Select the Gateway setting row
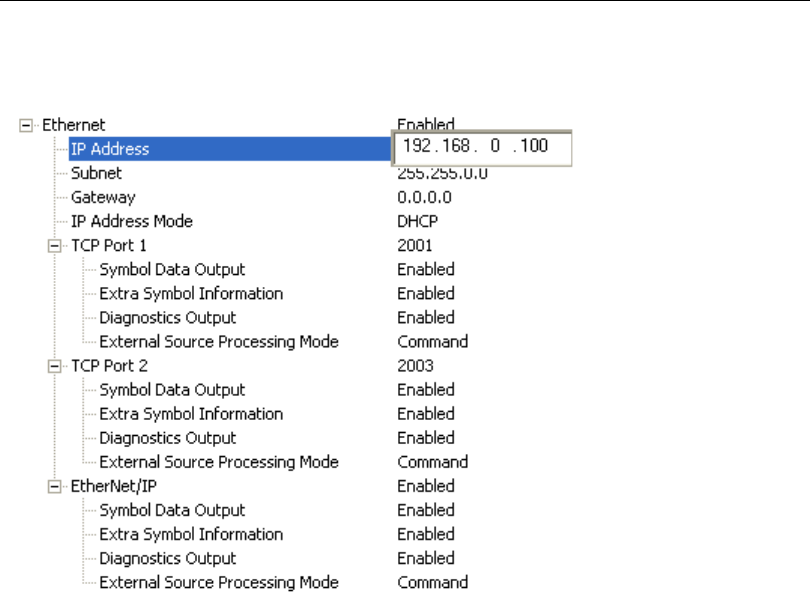 tap(102, 197)
